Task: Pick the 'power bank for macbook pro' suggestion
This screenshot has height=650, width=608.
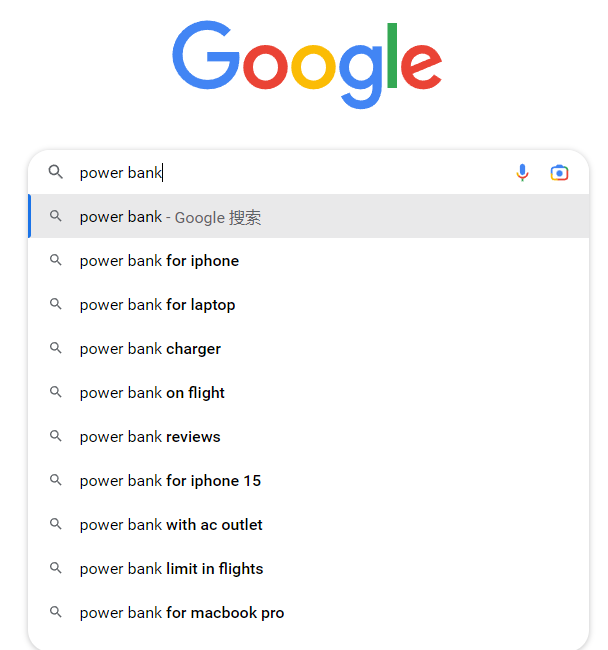Action: pyautogui.click(x=308, y=612)
